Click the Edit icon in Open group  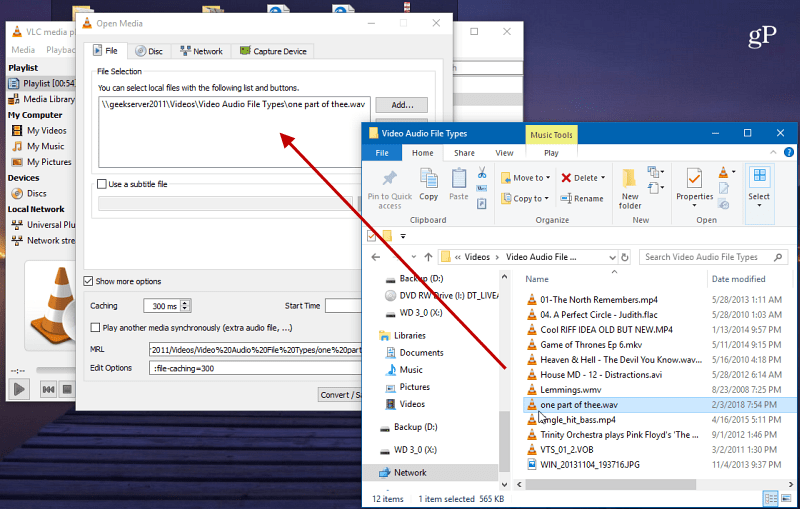[x=723, y=189]
